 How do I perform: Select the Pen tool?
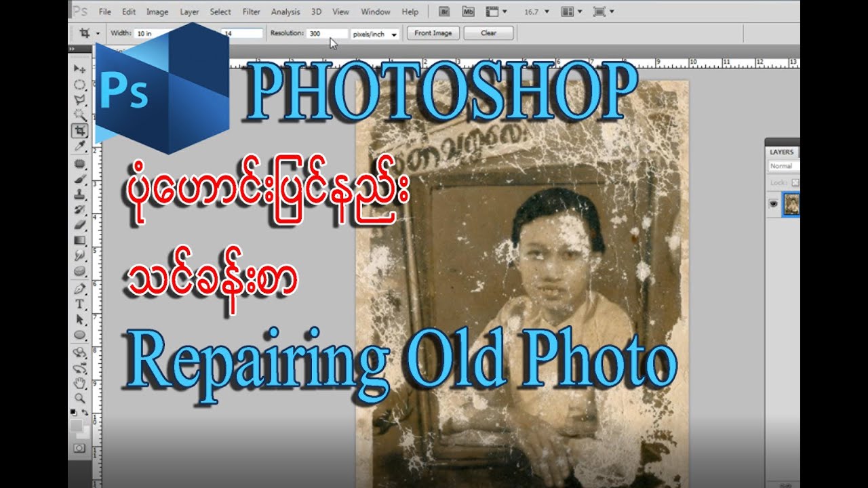tap(80, 289)
